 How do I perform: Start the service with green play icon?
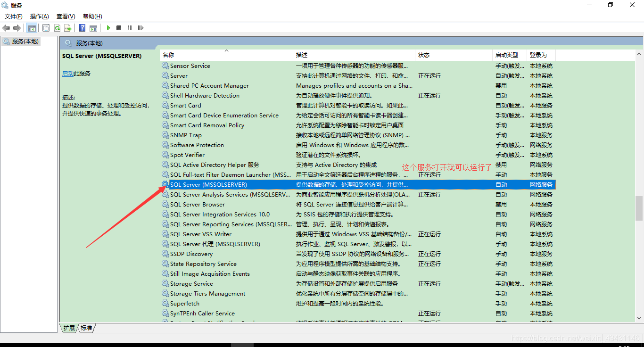(108, 28)
